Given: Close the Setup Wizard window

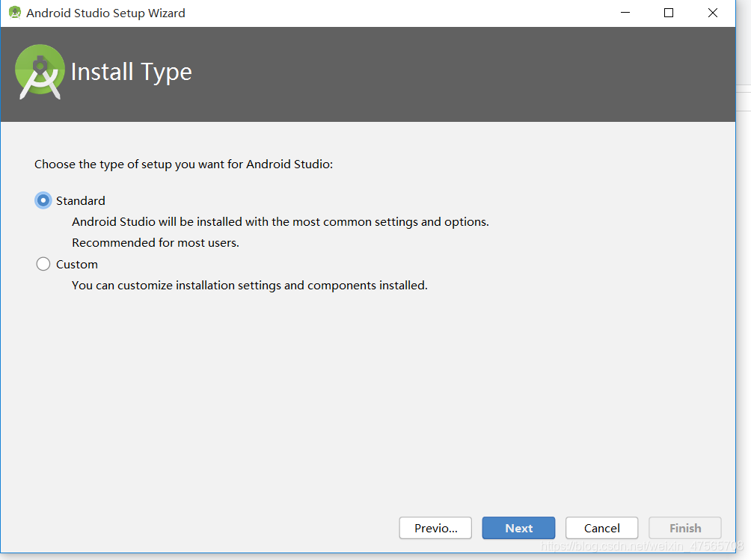Looking at the screenshot, I should point(713,13).
